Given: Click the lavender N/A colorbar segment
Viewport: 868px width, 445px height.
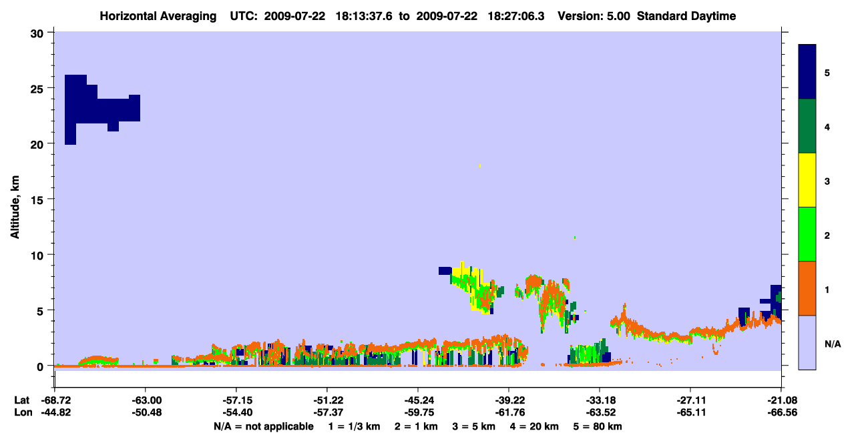Looking at the screenshot, I should (x=807, y=342).
